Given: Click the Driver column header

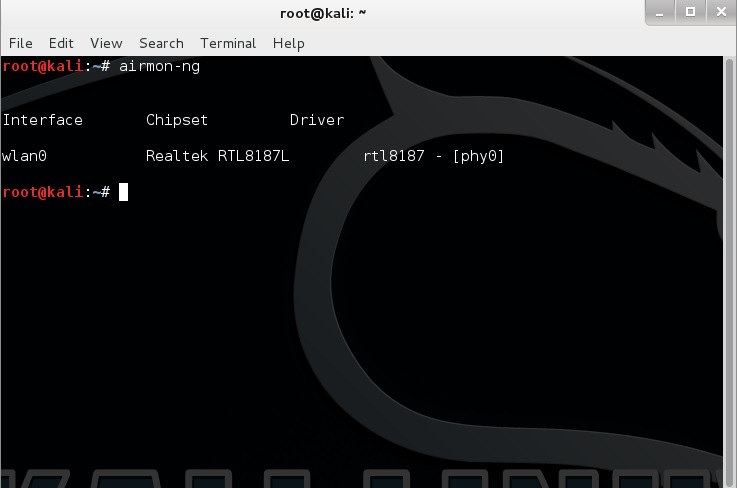Looking at the screenshot, I should (x=316, y=120).
